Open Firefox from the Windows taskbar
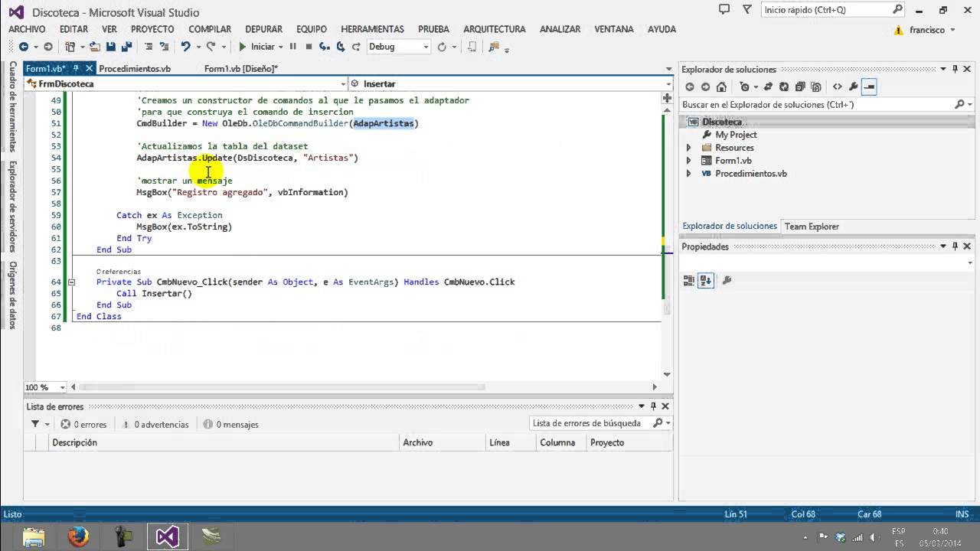Viewport: 980px width, 551px height. [x=78, y=536]
